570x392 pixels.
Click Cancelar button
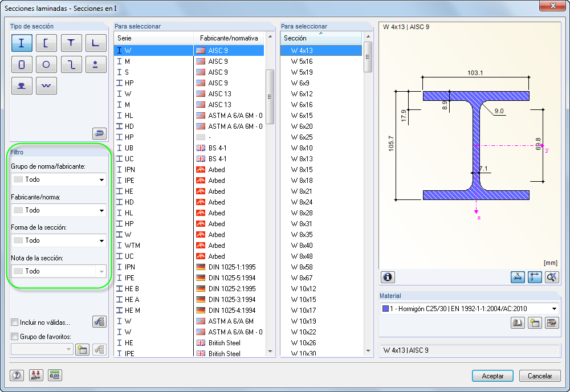pyautogui.click(x=540, y=376)
